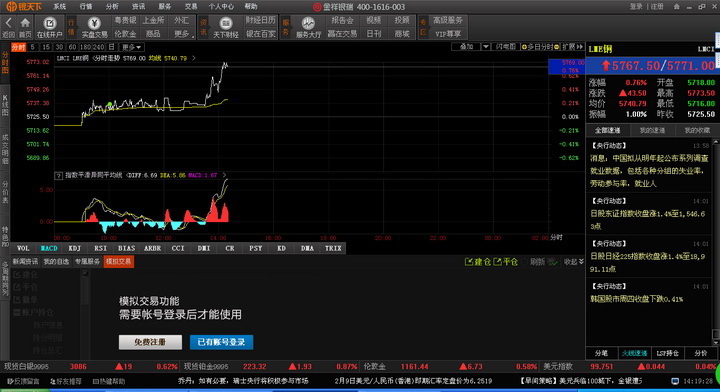Switch to the TRIX indicator tab
This screenshot has height=392, width=720.
[x=333, y=248]
